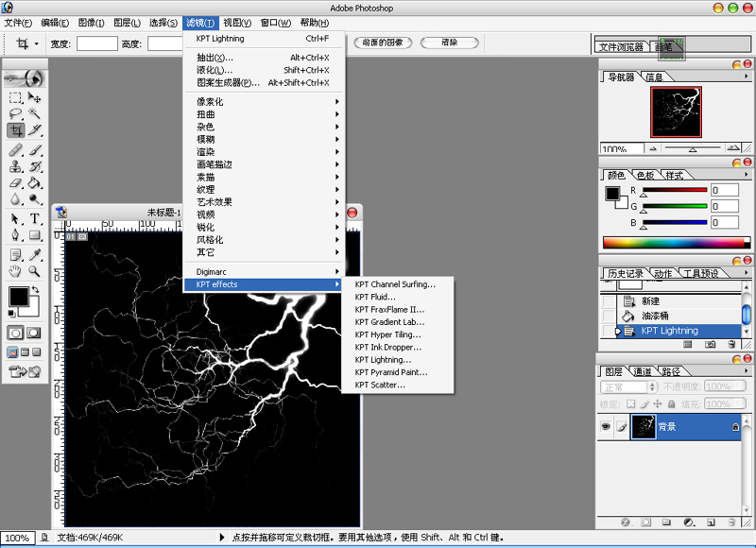This screenshot has width=756, height=548.
Task: Select the Path Selection arrow tool
Action: click(x=15, y=219)
